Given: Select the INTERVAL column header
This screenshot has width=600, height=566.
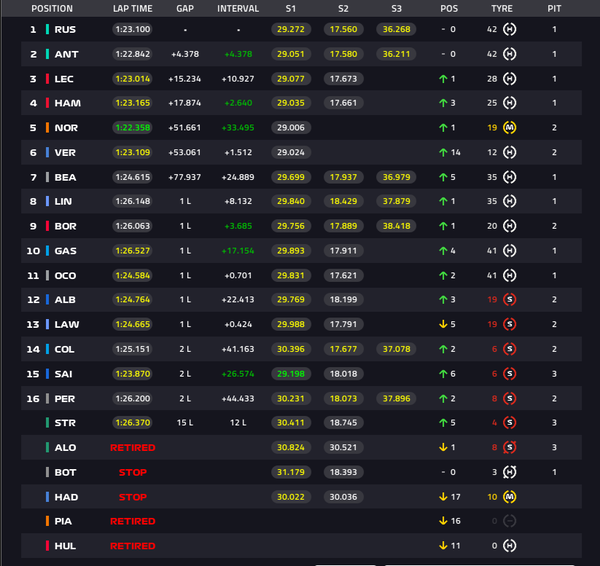Looking at the screenshot, I should (238, 8).
